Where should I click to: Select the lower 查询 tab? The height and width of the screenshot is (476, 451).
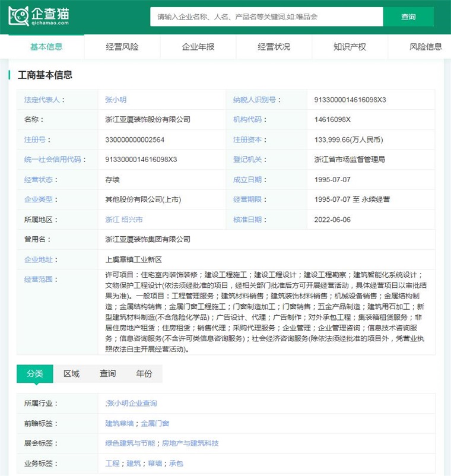point(108,373)
